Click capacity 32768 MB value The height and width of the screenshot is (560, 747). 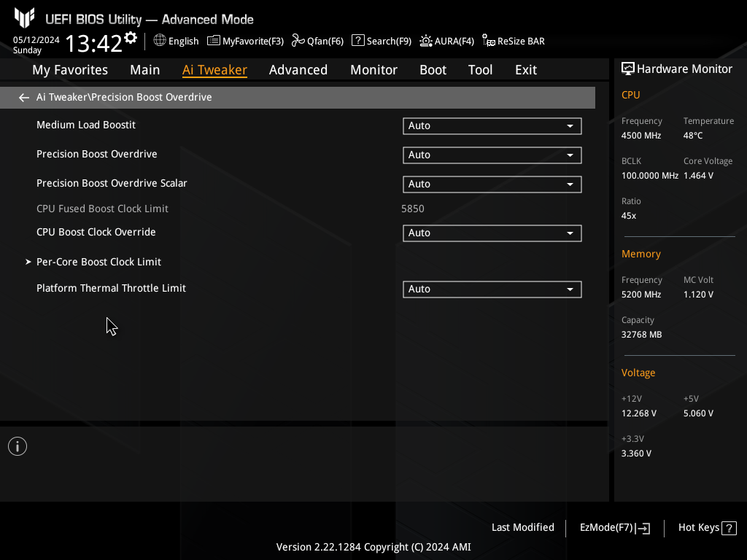pyautogui.click(x=642, y=335)
